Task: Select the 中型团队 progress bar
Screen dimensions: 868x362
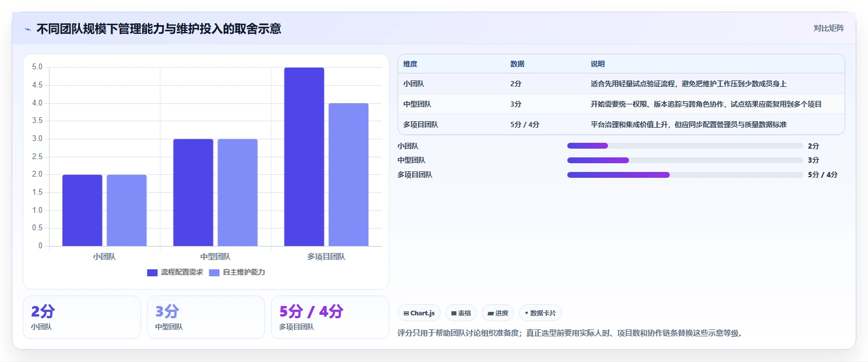Action: pos(685,160)
